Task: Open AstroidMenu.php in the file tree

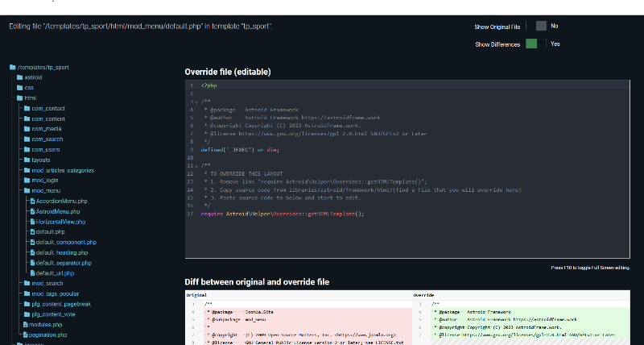Action: point(58,211)
